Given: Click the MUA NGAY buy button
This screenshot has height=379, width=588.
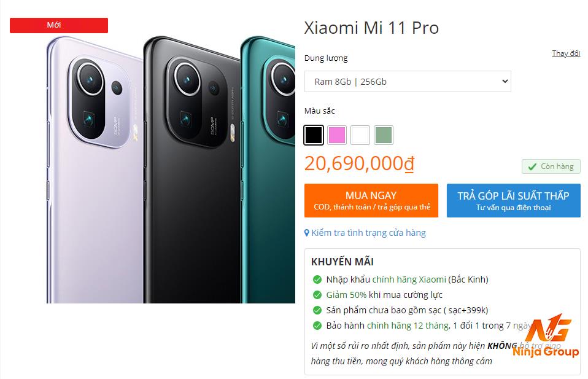Looking at the screenshot, I should click(371, 200).
